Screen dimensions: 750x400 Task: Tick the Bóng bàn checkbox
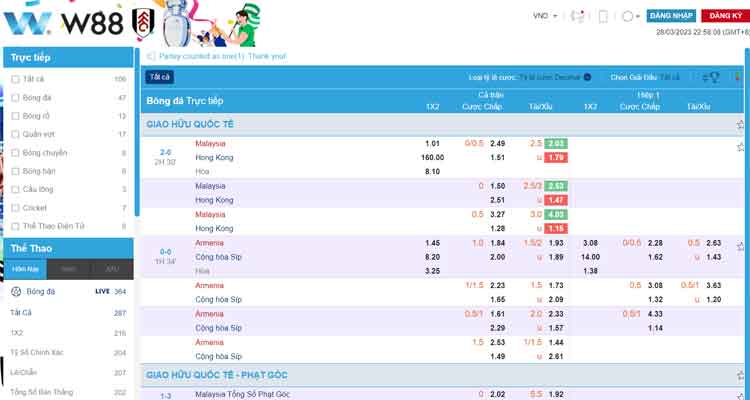tap(15, 171)
